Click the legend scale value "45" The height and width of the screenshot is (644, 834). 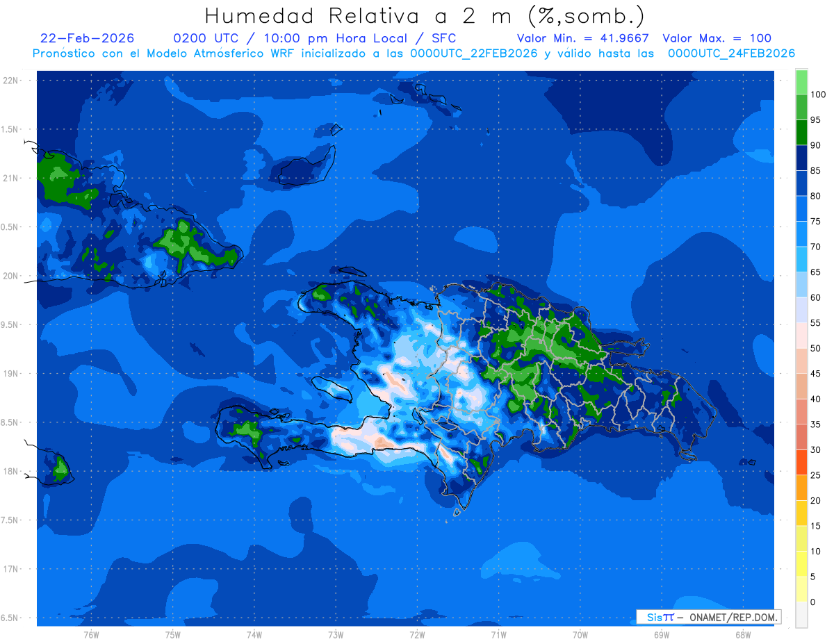tap(816, 374)
